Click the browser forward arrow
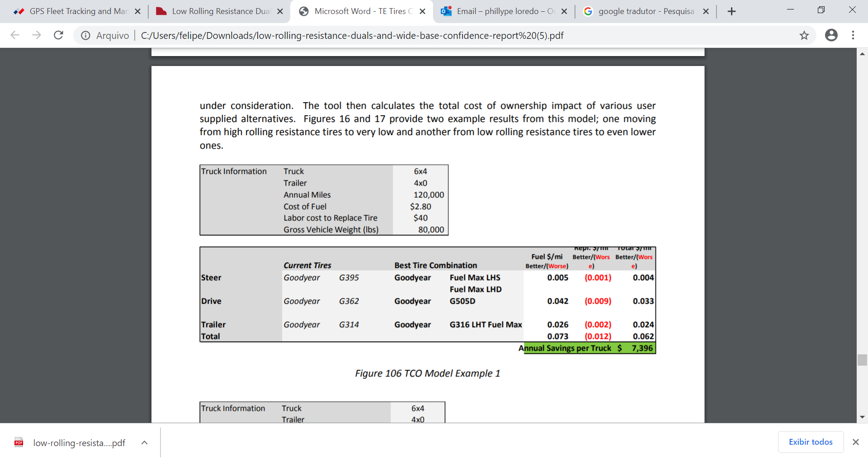The width and height of the screenshot is (868, 461). (x=37, y=35)
